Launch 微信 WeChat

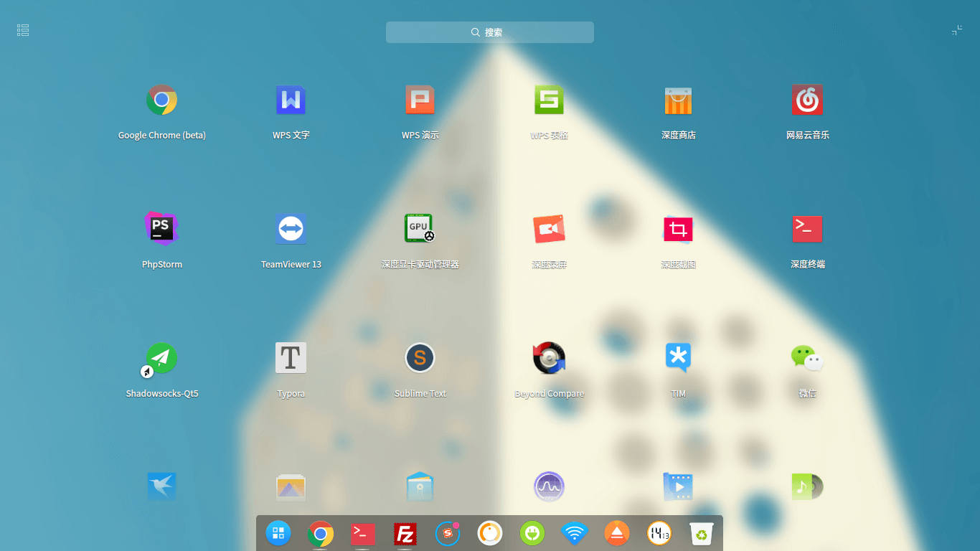coord(808,359)
